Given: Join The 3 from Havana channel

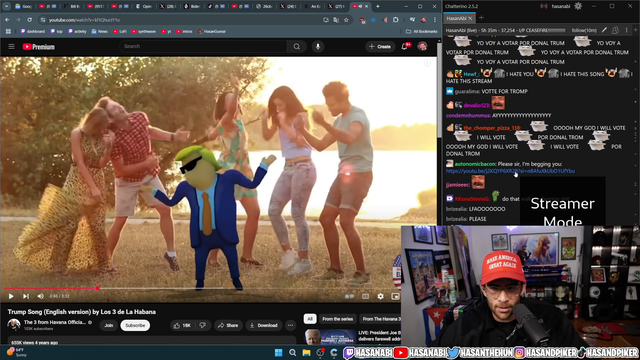Looking at the screenshot, I should coord(109,325).
